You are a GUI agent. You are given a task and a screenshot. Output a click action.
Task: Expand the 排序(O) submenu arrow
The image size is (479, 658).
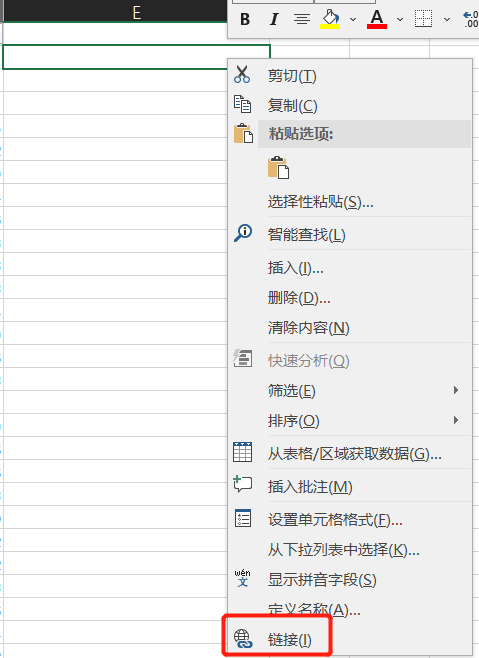pyautogui.click(x=456, y=420)
